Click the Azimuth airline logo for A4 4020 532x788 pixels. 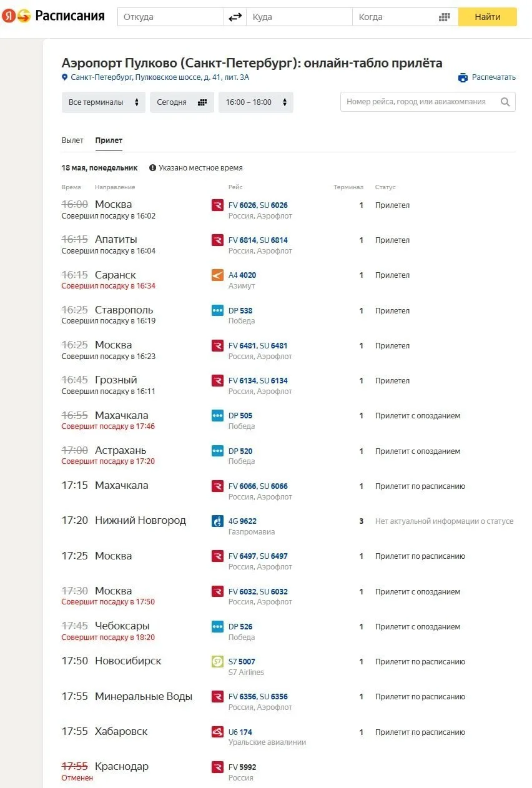pyautogui.click(x=217, y=275)
